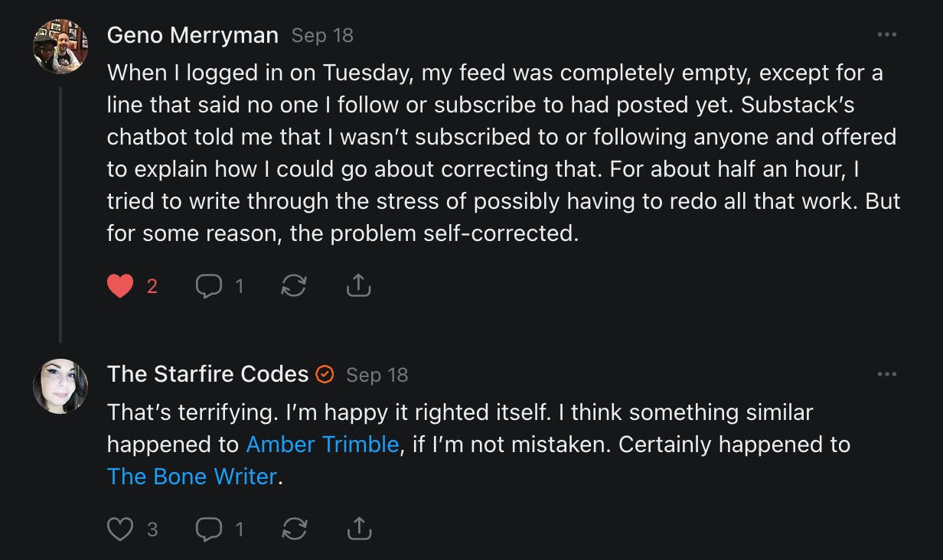Share The Starfire Codes' reply
The height and width of the screenshot is (560, 943).
click(x=358, y=529)
